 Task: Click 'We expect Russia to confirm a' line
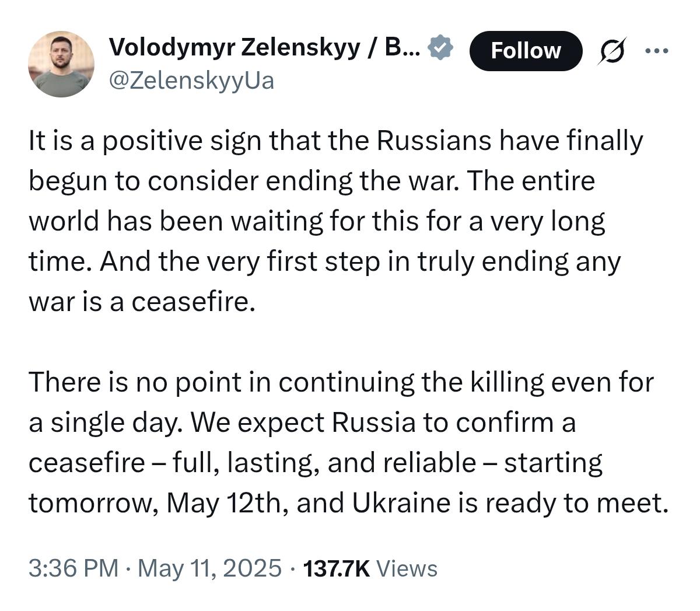point(382,423)
